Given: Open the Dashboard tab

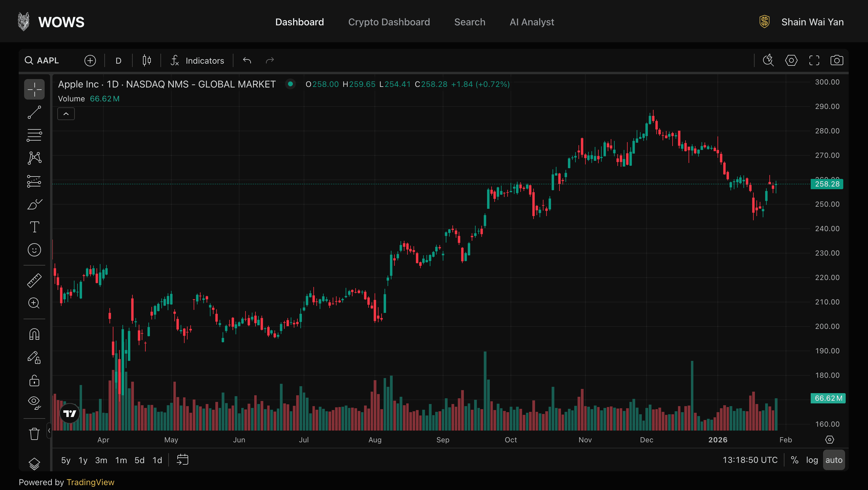Looking at the screenshot, I should [299, 22].
